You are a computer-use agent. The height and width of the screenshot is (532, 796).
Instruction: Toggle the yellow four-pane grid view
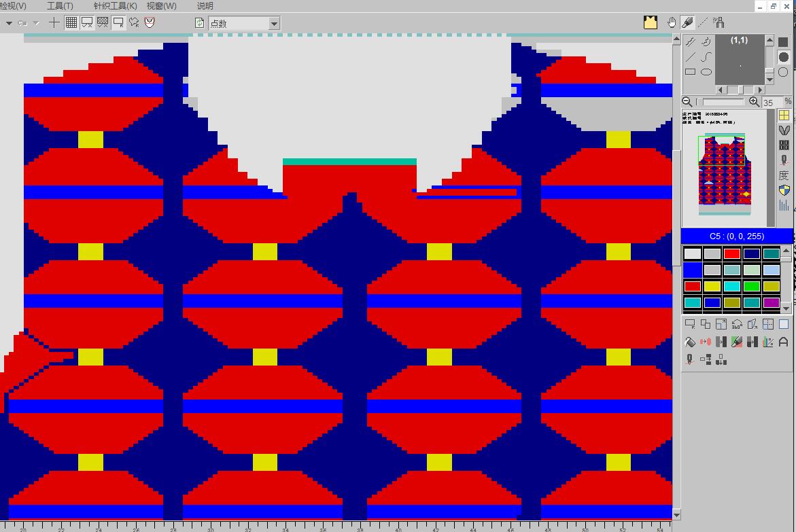pos(784,116)
